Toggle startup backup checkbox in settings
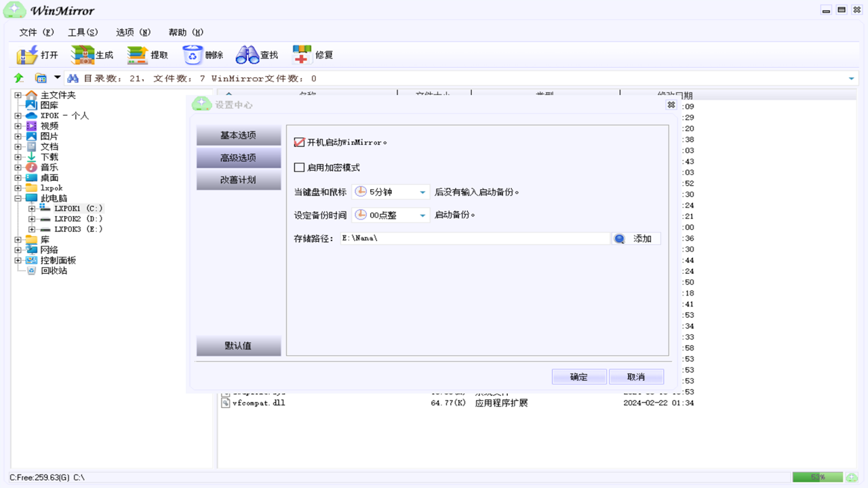This screenshot has height=488, width=868. click(x=298, y=142)
